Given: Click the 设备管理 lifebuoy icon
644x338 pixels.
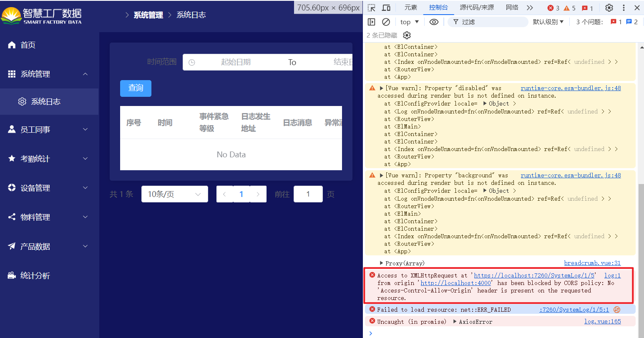Looking at the screenshot, I should pos(12,188).
